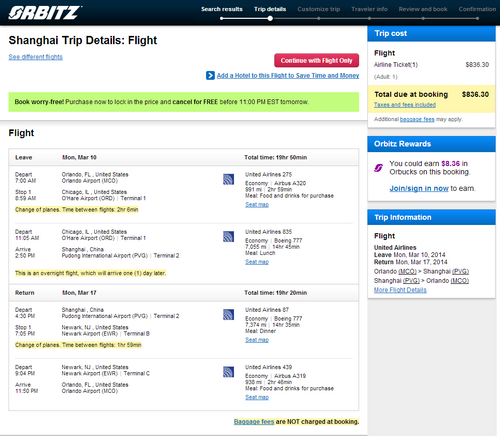Open Taxes and fees included link
Viewport: 500px width, 436px height.
point(405,105)
